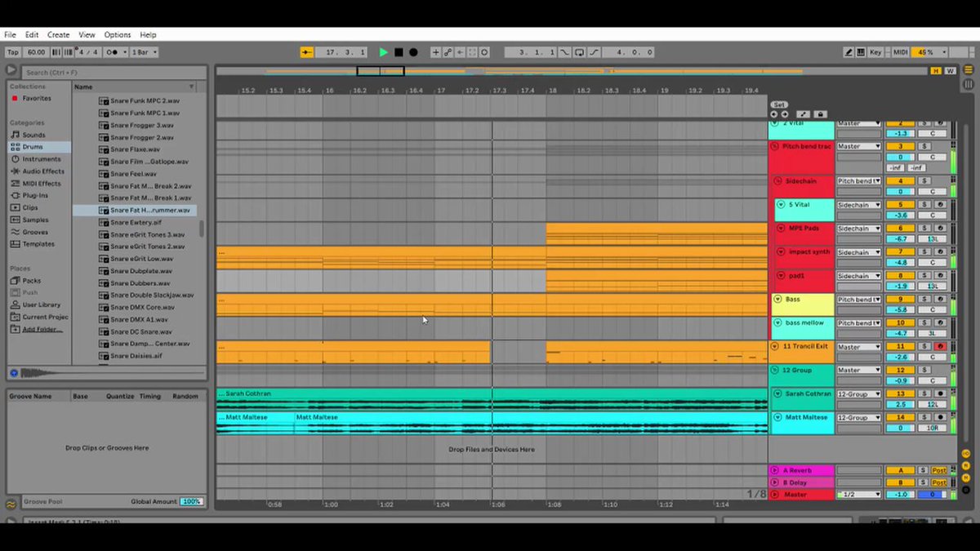This screenshot has height=551, width=980.
Task: Start playback with the green Play button
Action: point(384,52)
